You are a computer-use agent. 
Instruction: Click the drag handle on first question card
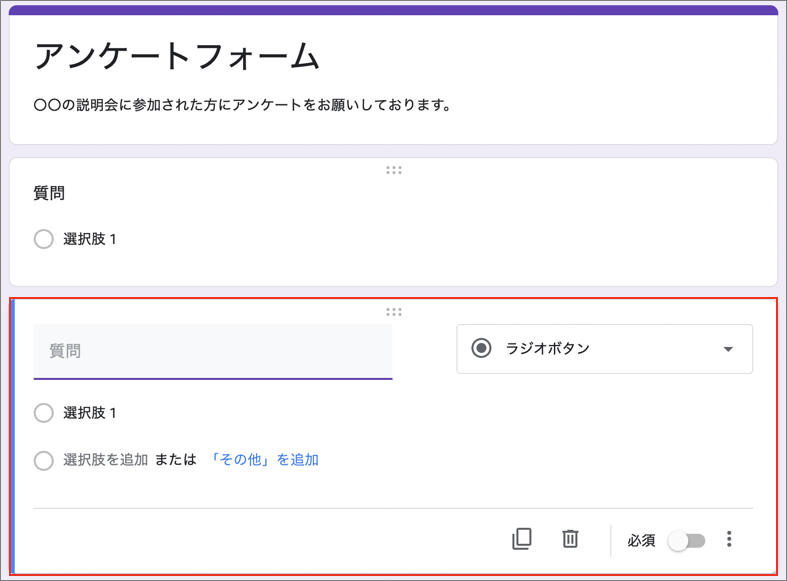[394, 170]
